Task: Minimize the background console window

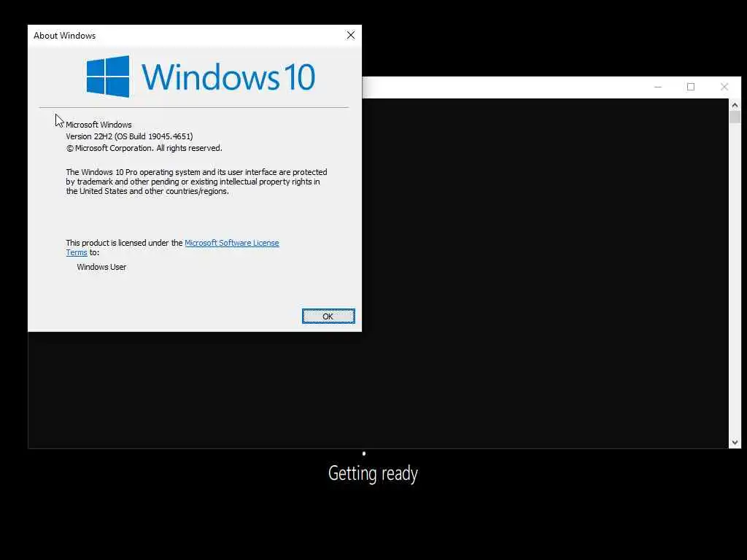Action: click(x=658, y=87)
